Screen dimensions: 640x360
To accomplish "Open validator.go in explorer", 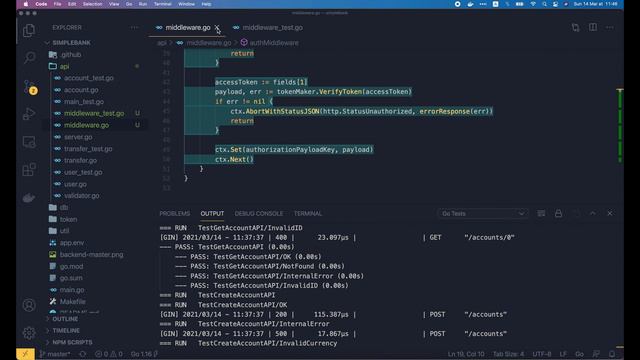I will 82,196.
